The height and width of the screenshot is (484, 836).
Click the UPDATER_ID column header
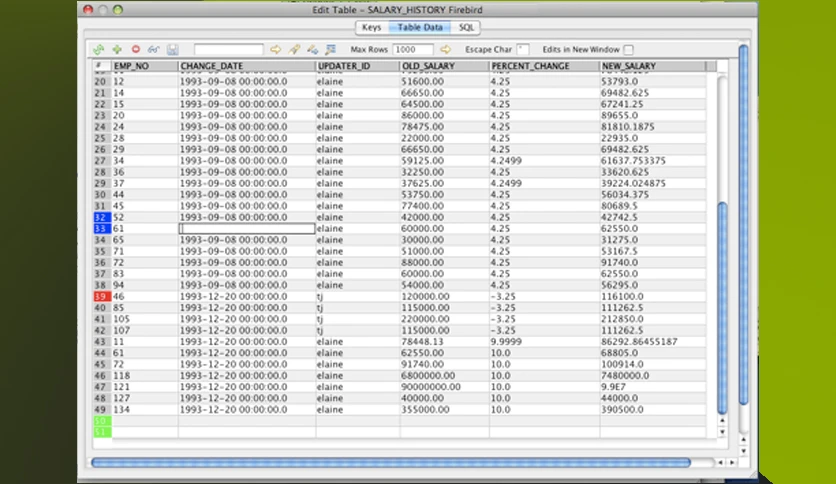click(358, 66)
